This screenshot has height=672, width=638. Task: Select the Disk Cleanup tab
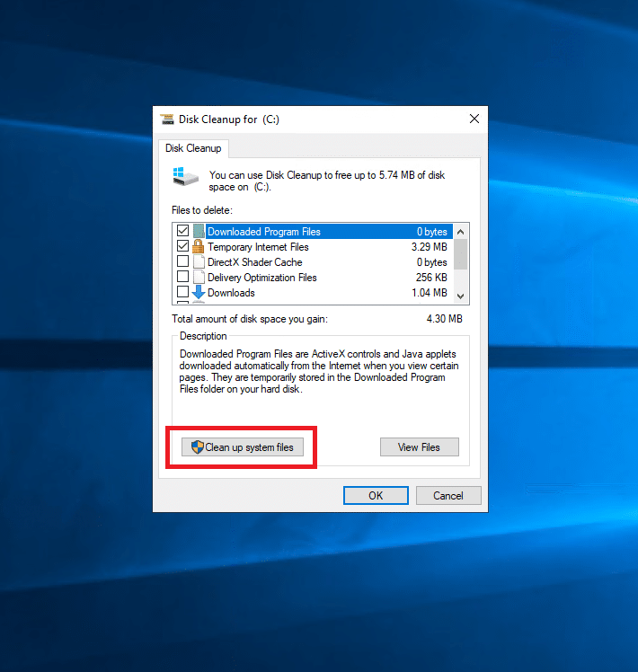[x=192, y=148]
